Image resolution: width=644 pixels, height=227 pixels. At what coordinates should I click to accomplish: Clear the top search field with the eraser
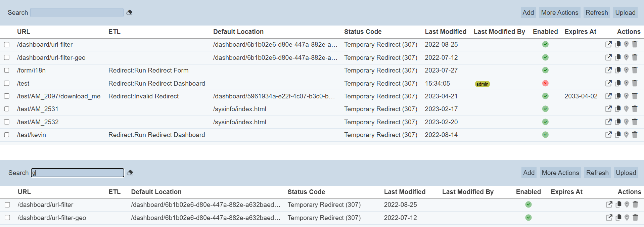click(x=129, y=12)
